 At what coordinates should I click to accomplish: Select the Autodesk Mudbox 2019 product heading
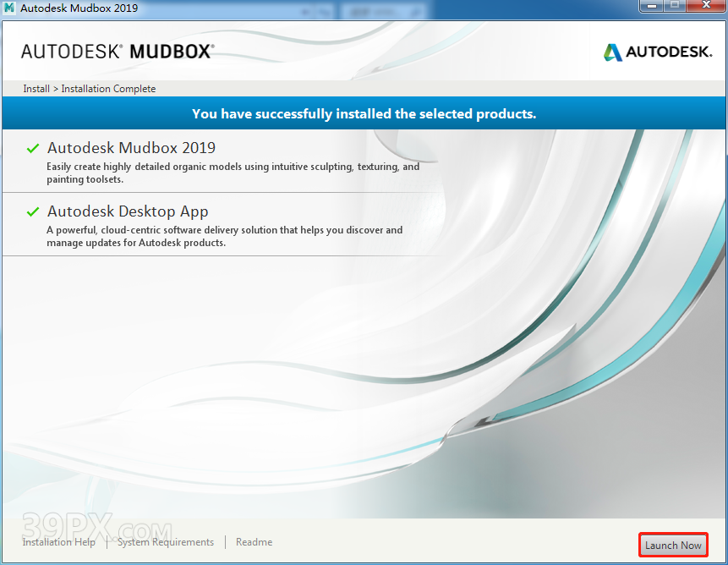point(131,148)
